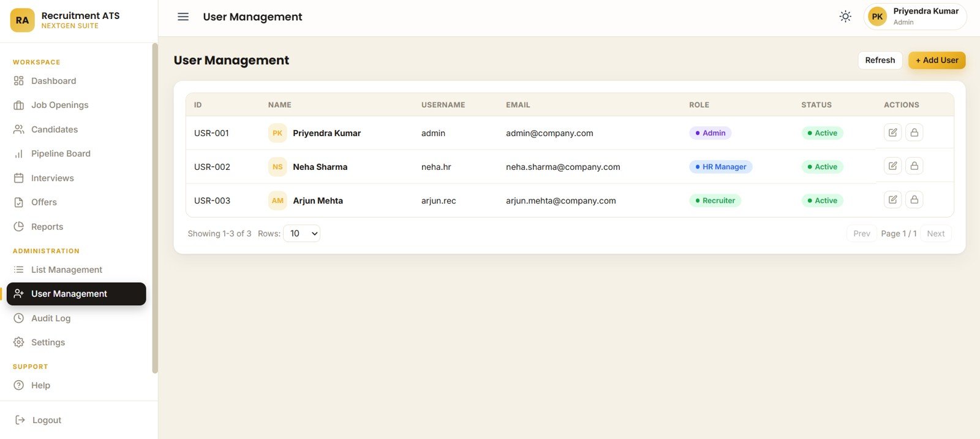Select the active User Management item
Viewport: 980px width, 439px height.
point(77,294)
